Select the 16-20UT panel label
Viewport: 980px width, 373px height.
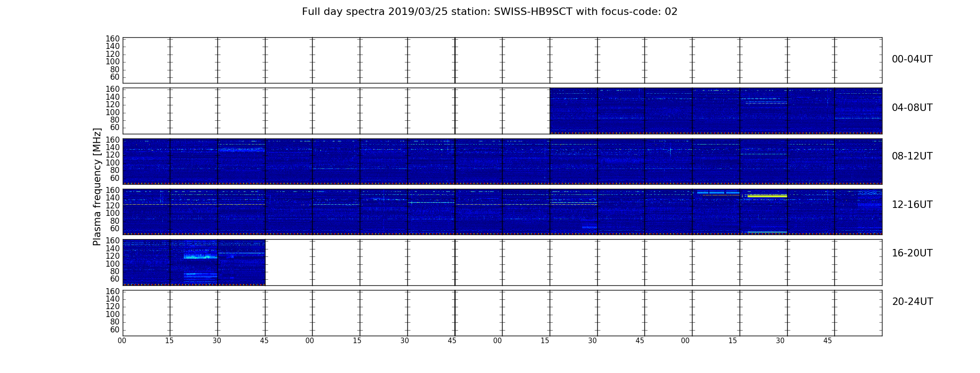coord(912,253)
